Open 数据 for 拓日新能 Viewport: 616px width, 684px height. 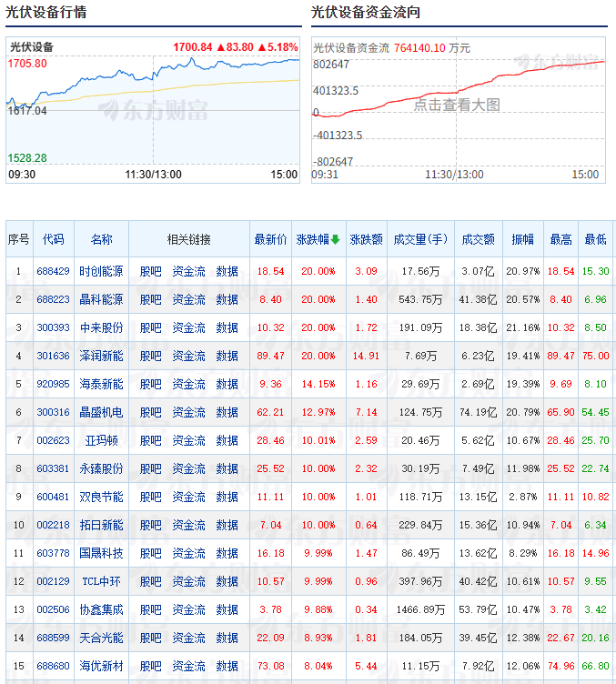227,525
